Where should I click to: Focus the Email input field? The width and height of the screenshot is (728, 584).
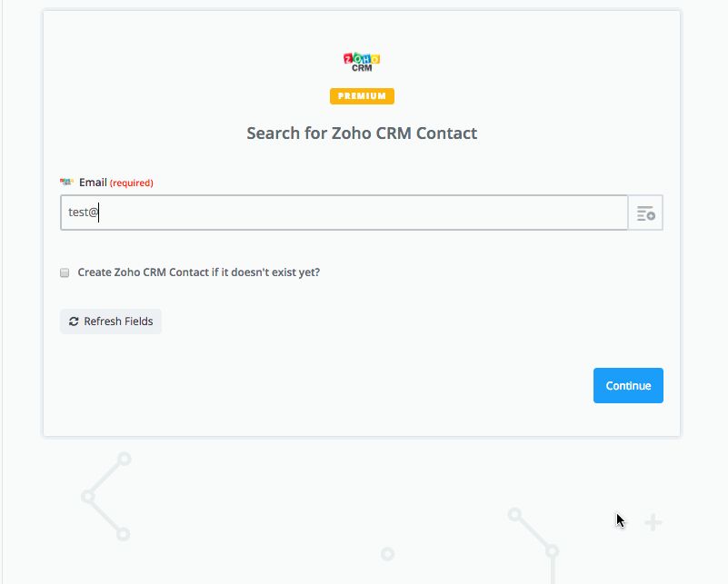tap(344, 213)
